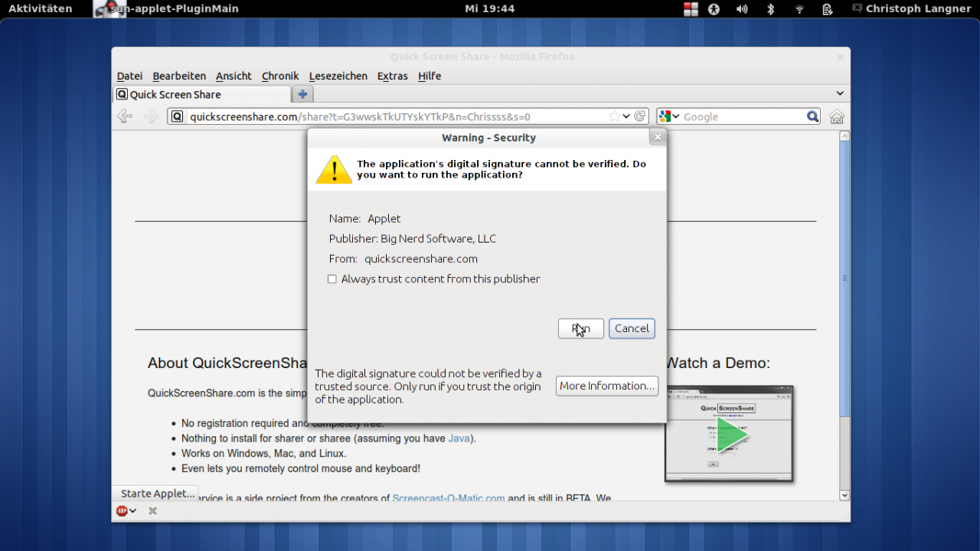Expand the list all tabs arrow
Image resolution: width=980 pixels, height=551 pixels.
coord(840,93)
